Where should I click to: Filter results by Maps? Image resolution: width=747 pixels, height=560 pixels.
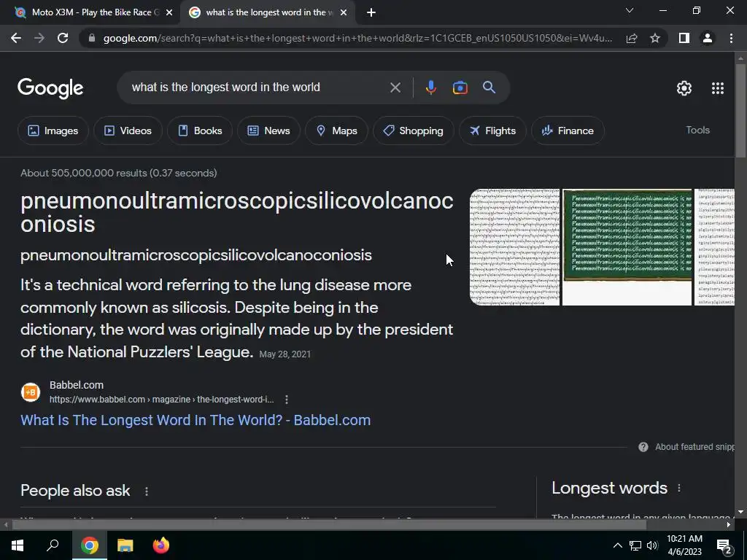click(336, 131)
